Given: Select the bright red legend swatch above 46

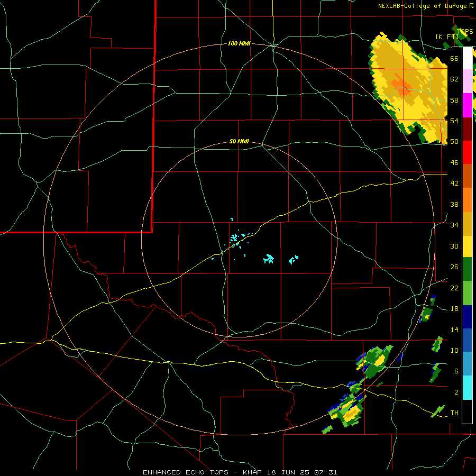Looking at the screenshot, I should 467,152.
